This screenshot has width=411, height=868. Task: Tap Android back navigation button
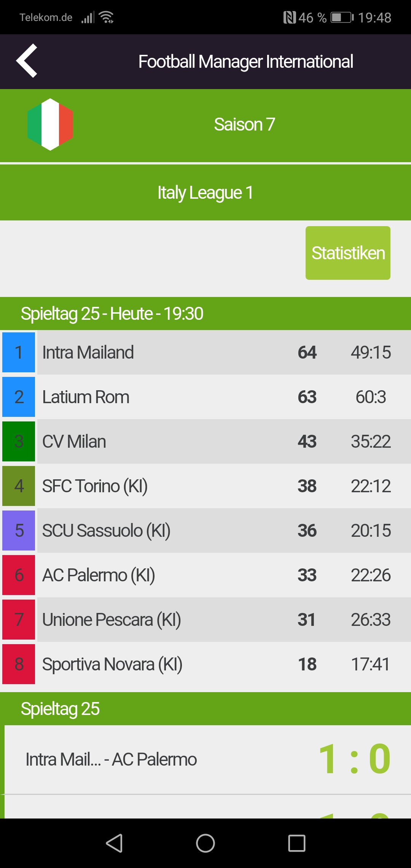pos(114,843)
